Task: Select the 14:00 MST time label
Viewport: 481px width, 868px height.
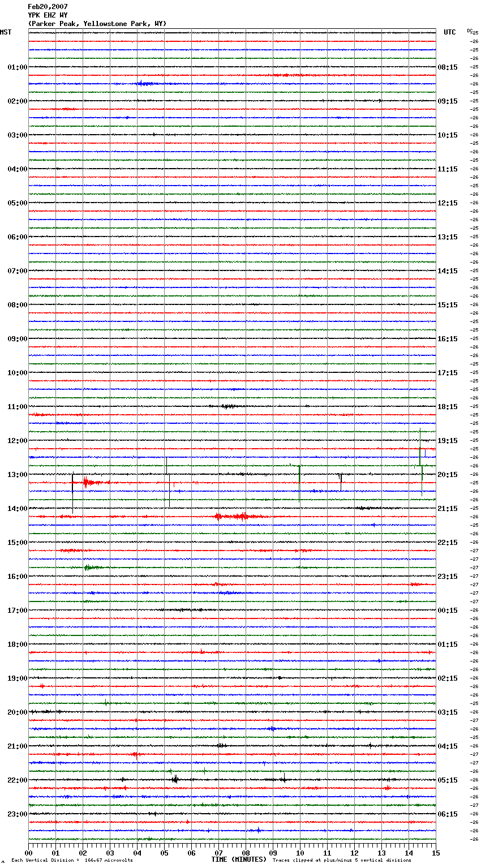Action: click(18, 509)
